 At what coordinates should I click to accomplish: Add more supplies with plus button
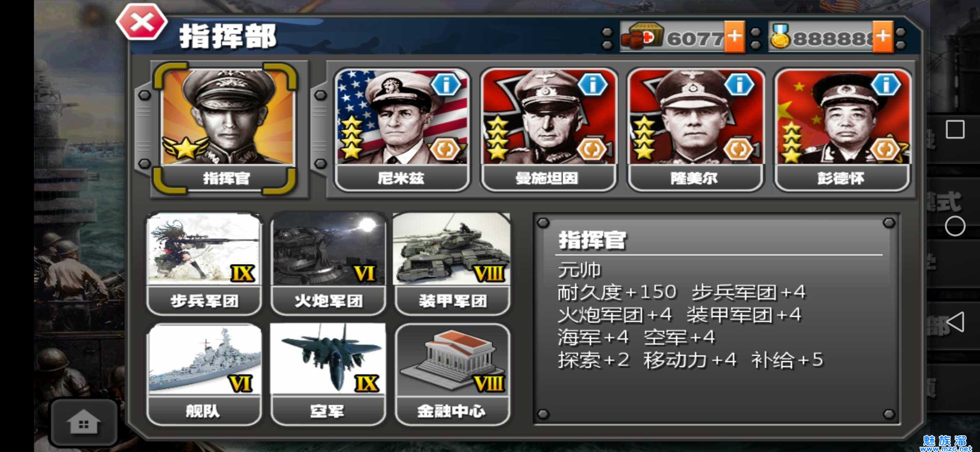click(x=735, y=37)
